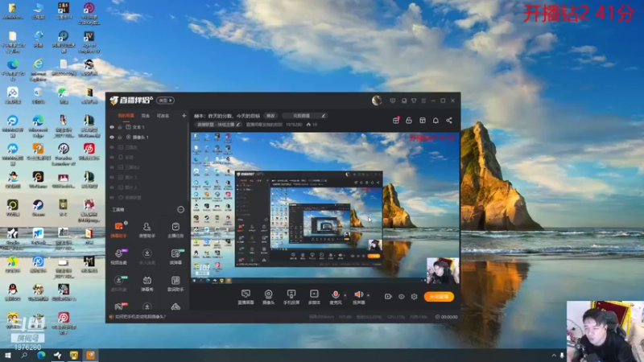The height and width of the screenshot is (362, 644).
Task: Switch to the orange-highlighted scene tab
Action: click(x=126, y=116)
